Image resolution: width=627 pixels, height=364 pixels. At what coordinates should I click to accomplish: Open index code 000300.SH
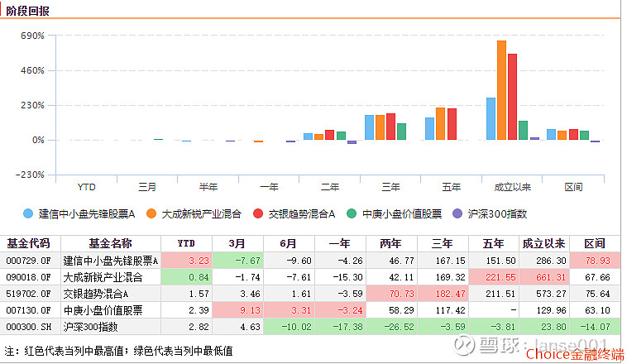click(x=28, y=327)
